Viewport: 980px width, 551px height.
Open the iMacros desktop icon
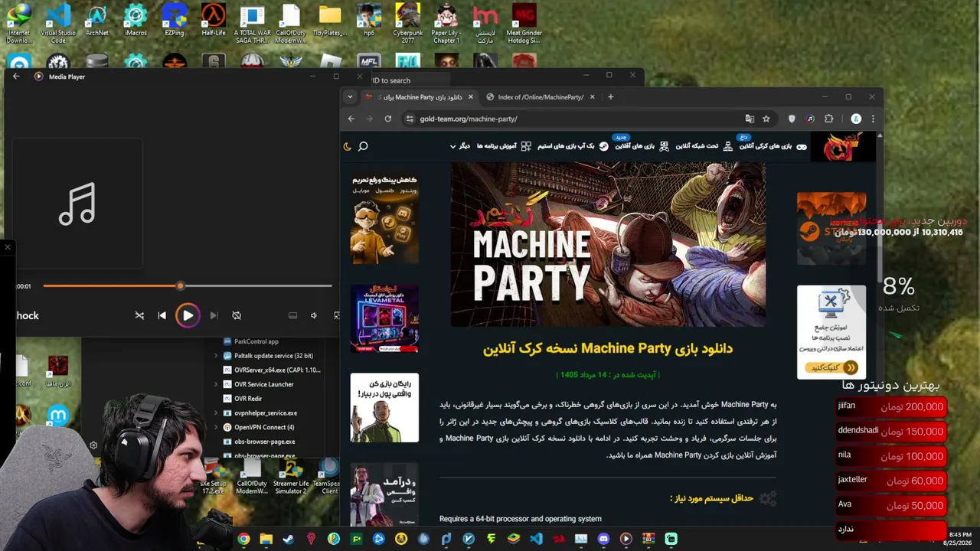pyautogui.click(x=136, y=21)
